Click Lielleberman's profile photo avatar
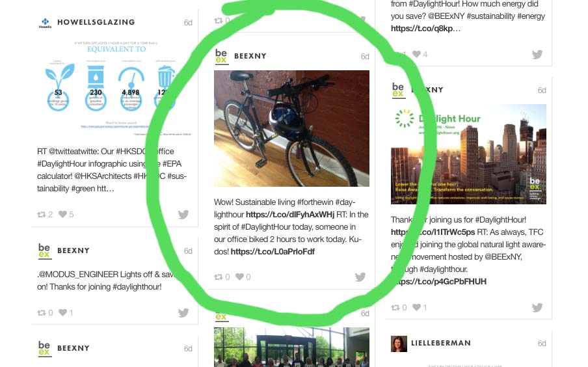The width and height of the screenshot is (588, 367). [399, 344]
